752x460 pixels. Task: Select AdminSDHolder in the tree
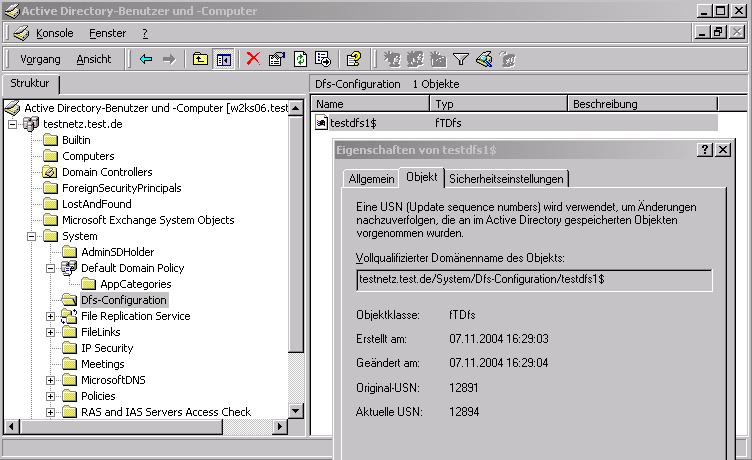[x=118, y=252]
